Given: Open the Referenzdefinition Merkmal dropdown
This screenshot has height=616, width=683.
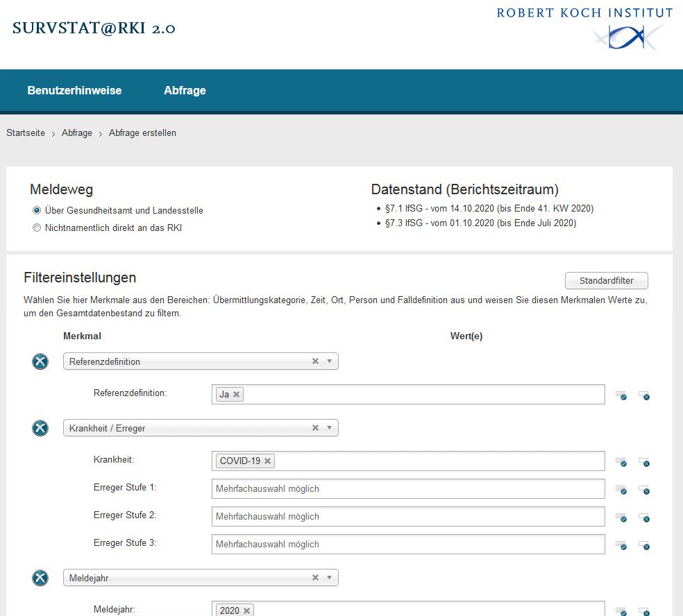Looking at the screenshot, I should pyautogui.click(x=201, y=361).
